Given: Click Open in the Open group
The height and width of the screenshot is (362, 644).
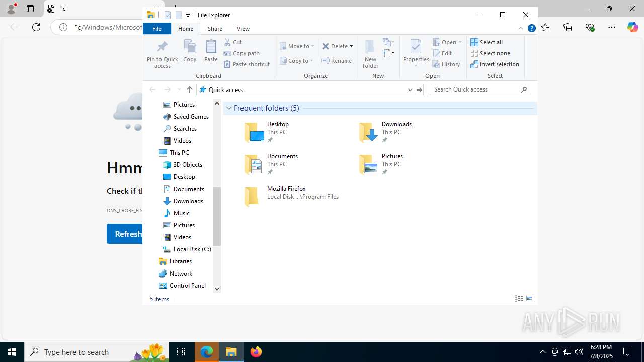Looking at the screenshot, I should point(447,42).
